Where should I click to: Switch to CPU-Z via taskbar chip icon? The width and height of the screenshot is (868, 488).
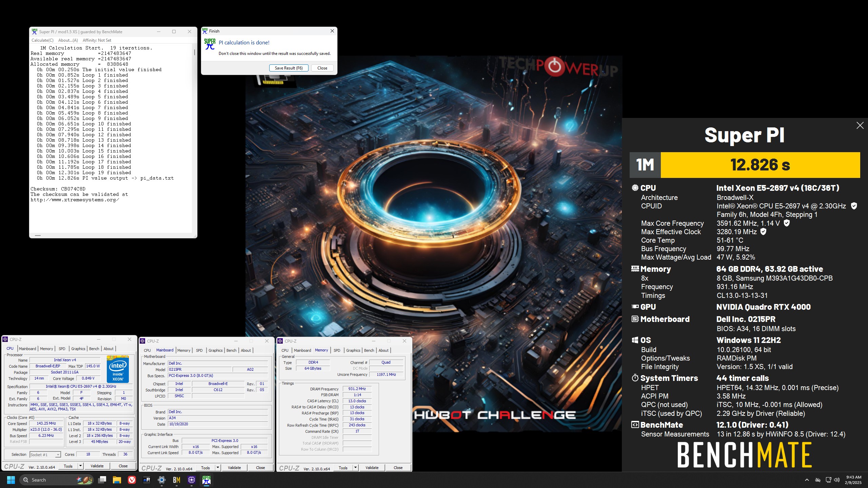pos(192,480)
